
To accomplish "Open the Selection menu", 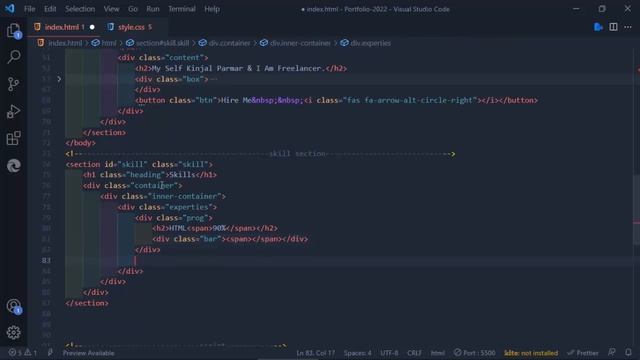I will pyautogui.click(x=80, y=9).
